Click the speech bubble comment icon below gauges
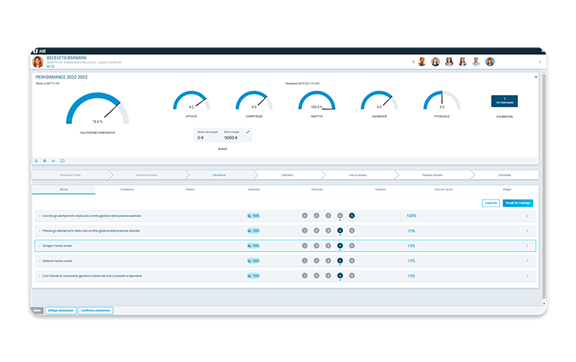Viewport: 576px width, 362px height. 62,161
